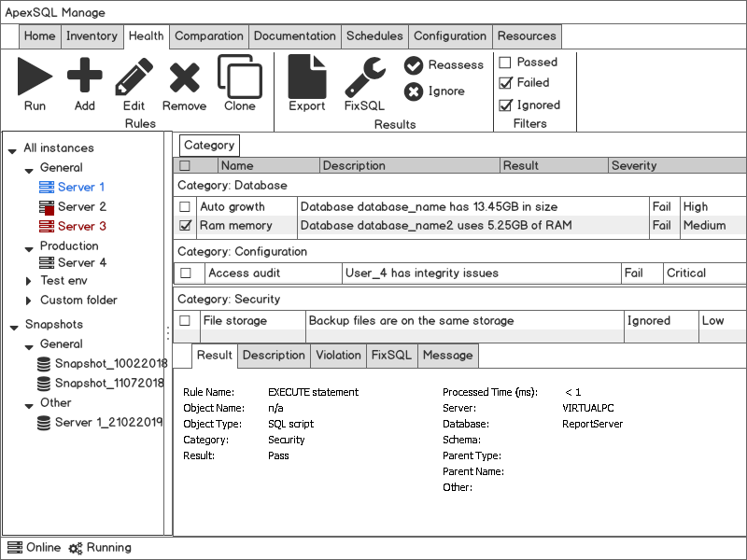747x560 pixels.
Task: Select the Health tab
Action: click(x=147, y=36)
